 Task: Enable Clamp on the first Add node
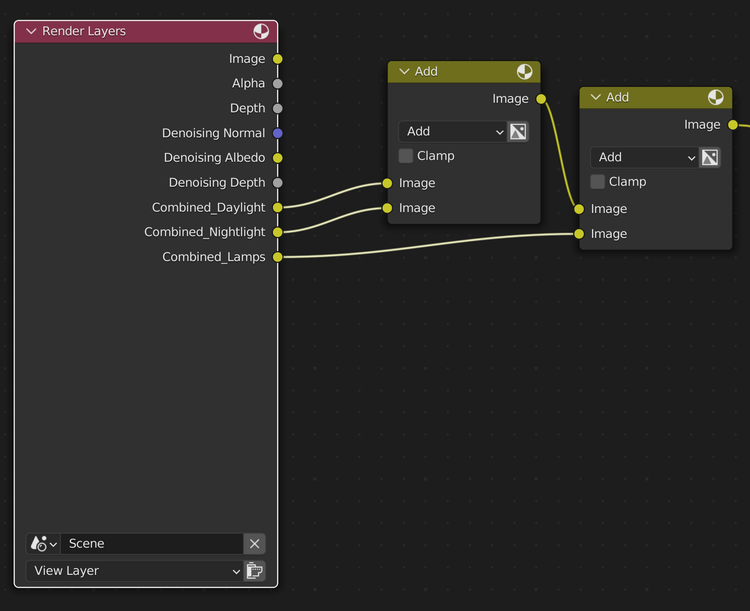click(x=406, y=156)
